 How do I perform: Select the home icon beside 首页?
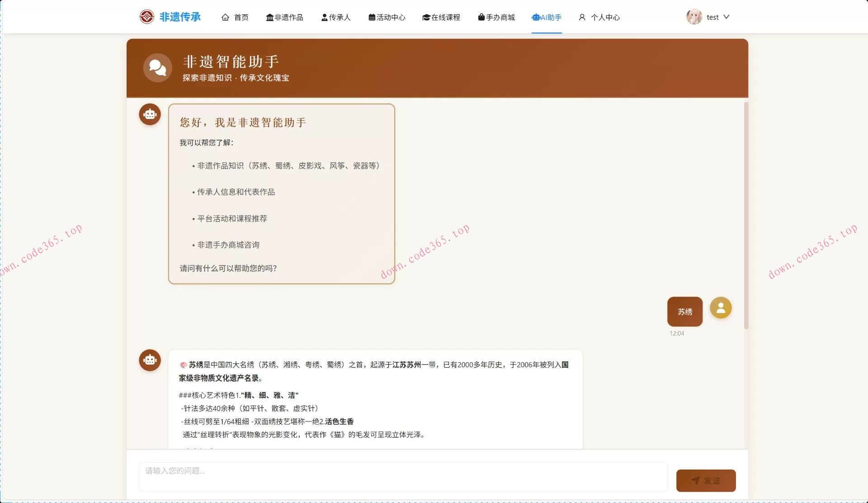(x=226, y=17)
